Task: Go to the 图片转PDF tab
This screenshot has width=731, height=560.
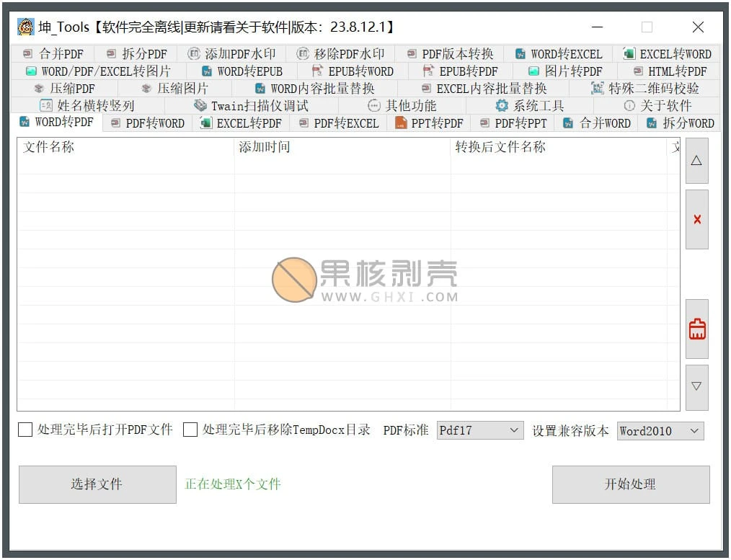Action: pos(565,71)
